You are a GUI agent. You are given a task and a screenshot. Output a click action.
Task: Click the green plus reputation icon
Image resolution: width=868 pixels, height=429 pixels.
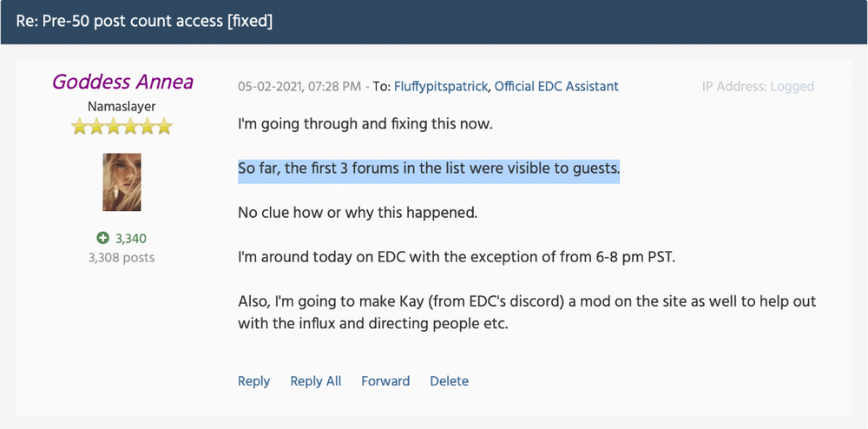point(102,239)
